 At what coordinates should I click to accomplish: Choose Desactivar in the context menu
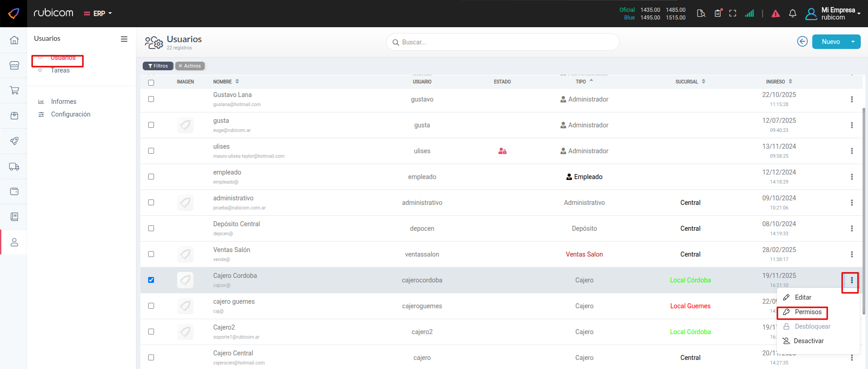click(808, 341)
